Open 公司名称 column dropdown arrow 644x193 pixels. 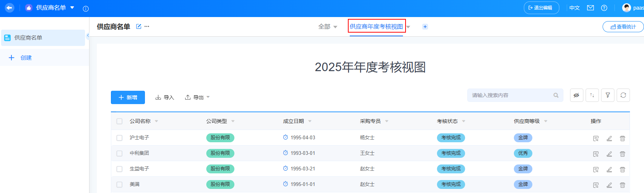[x=156, y=121]
